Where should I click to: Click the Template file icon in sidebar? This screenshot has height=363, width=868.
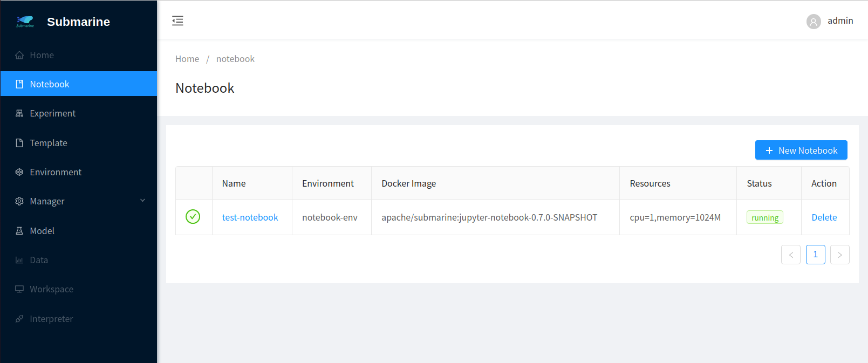pyautogui.click(x=19, y=143)
